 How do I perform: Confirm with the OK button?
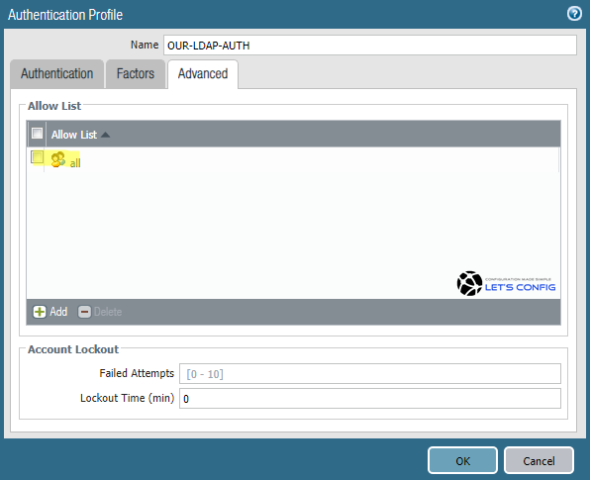pyautogui.click(x=463, y=460)
